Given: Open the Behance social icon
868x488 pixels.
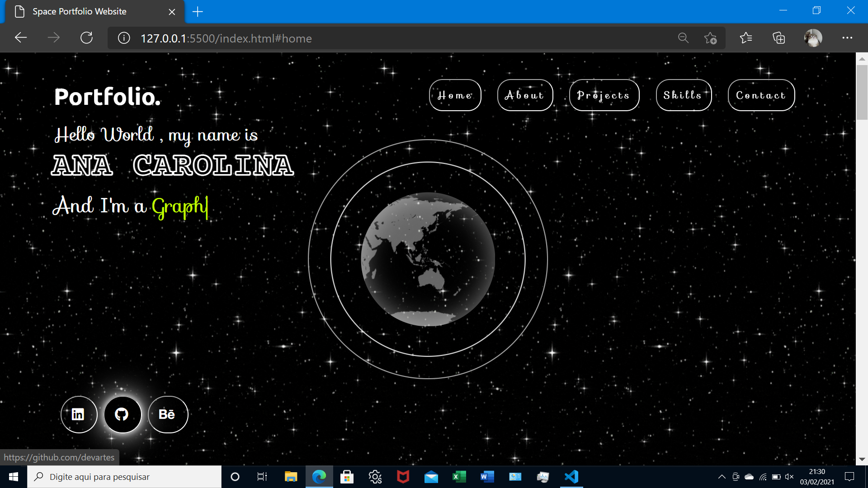Looking at the screenshot, I should pyautogui.click(x=167, y=414).
